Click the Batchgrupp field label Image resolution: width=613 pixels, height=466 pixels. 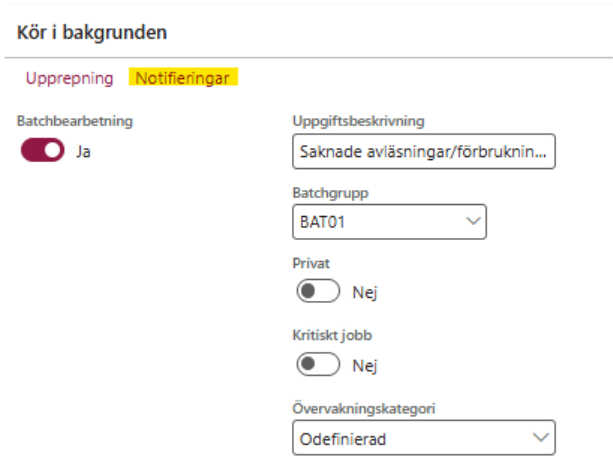327,191
